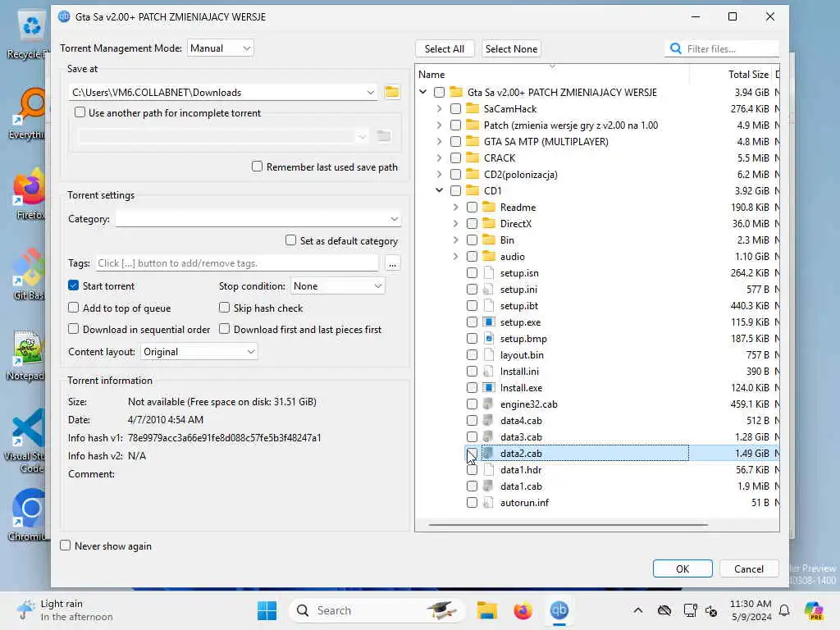Click the taskbar Search box
Image resolution: width=840 pixels, height=630 pixels.
[x=377, y=610]
